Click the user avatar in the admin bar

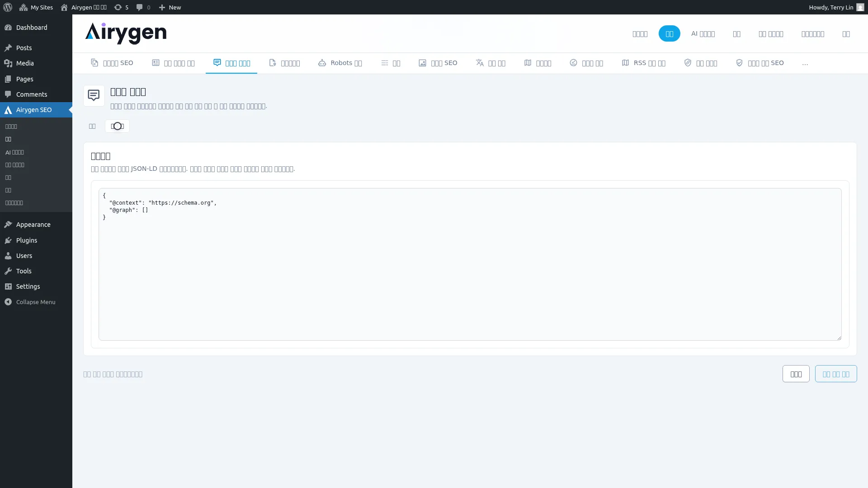tap(860, 7)
